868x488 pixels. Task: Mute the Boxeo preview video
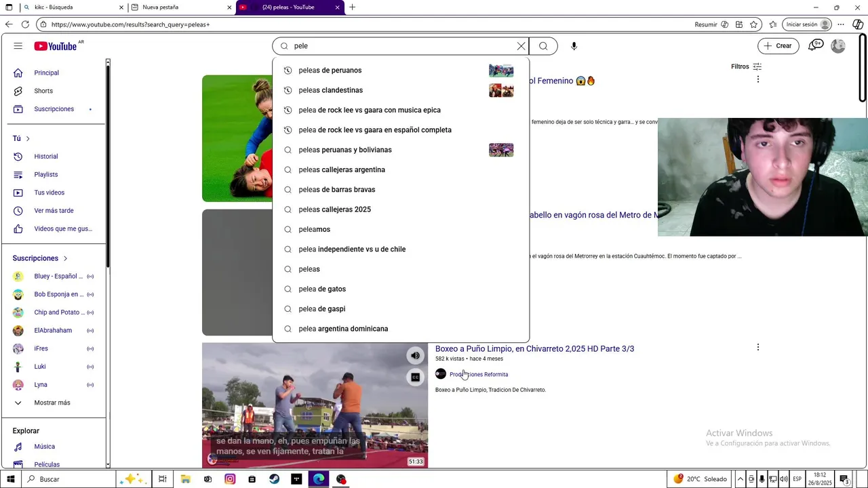click(415, 355)
